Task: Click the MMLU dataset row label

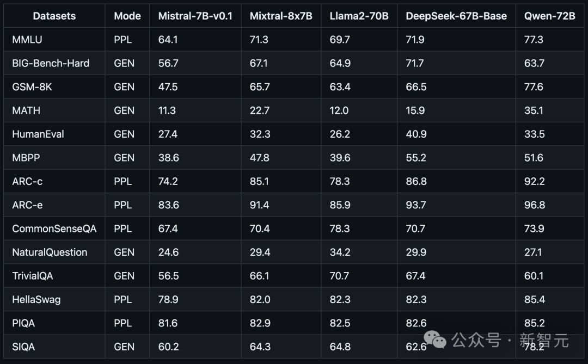Action: (27, 40)
